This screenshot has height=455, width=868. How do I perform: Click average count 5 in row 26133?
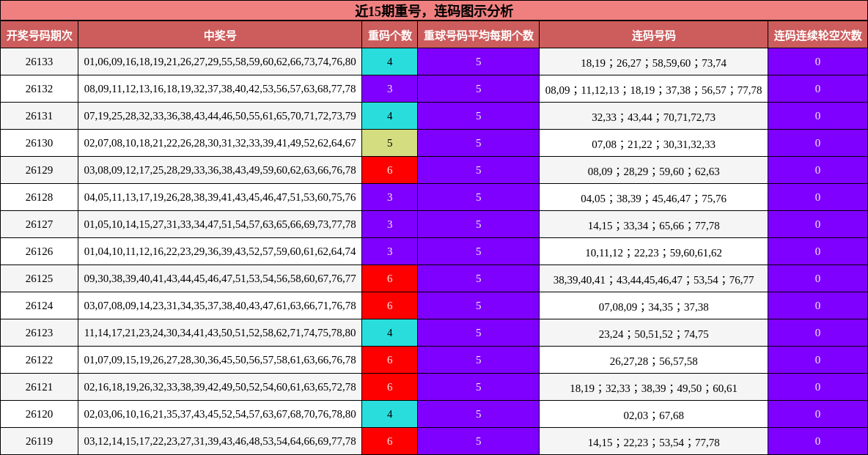(x=478, y=62)
